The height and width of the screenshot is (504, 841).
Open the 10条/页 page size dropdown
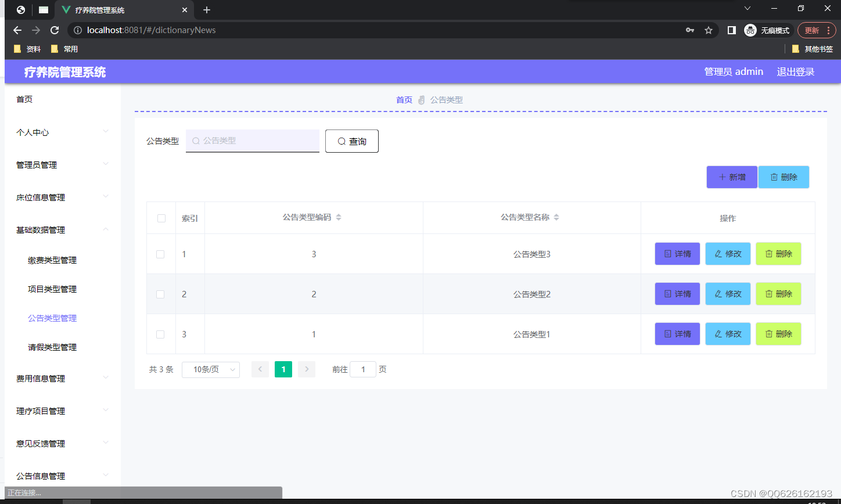tap(211, 369)
